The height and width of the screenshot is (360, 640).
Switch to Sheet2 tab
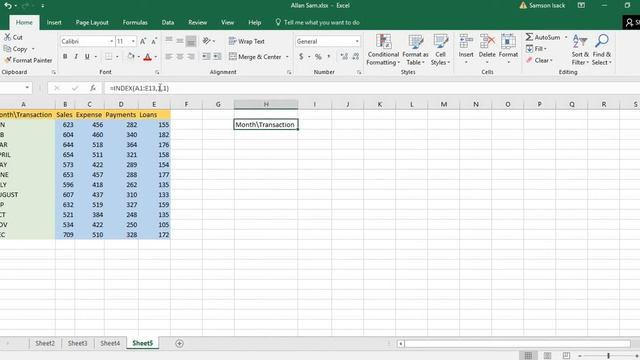coord(45,343)
